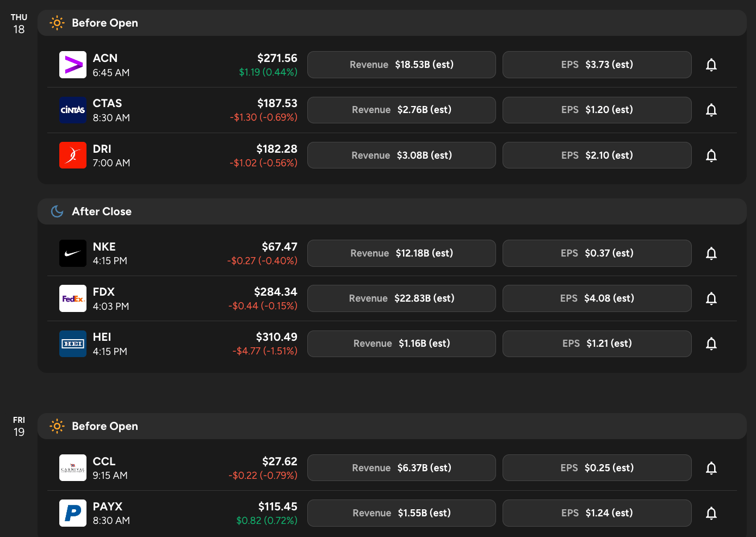Click ACN price change $1.19 (0.44%)
This screenshot has height=537, width=756.
pyautogui.click(x=268, y=72)
